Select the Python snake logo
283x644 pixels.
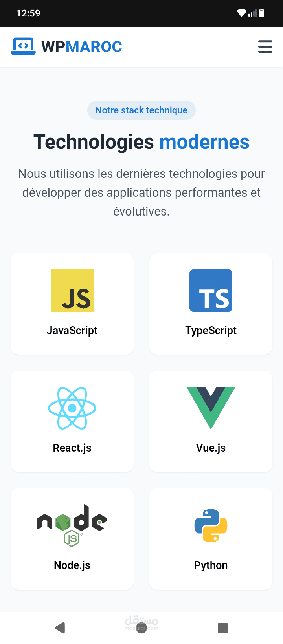pos(211,525)
